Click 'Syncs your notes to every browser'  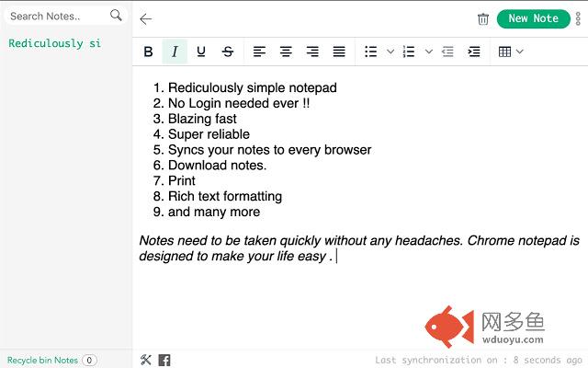[269, 149]
